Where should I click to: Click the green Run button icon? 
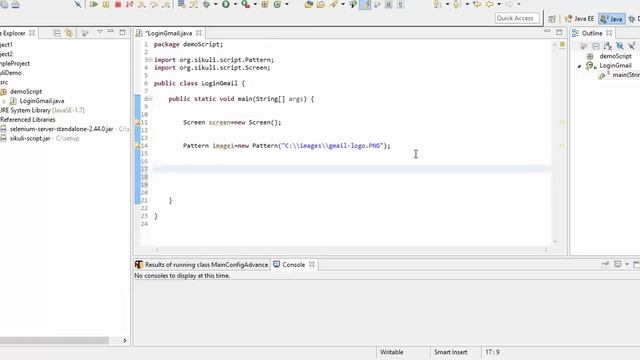click(x=226, y=4)
